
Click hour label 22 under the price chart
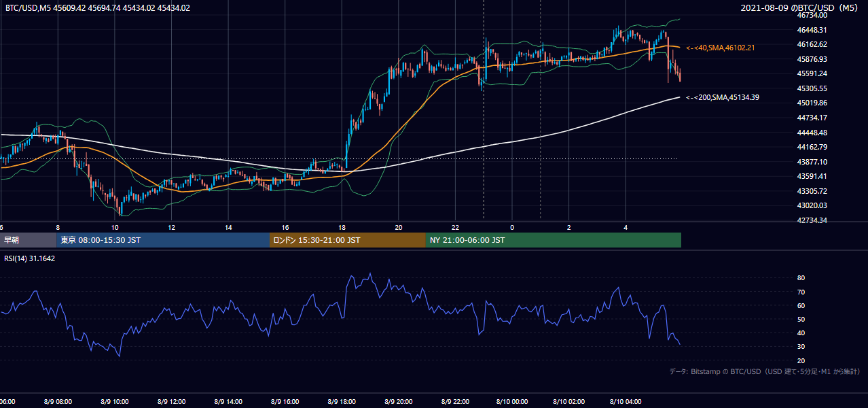pyautogui.click(x=456, y=228)
